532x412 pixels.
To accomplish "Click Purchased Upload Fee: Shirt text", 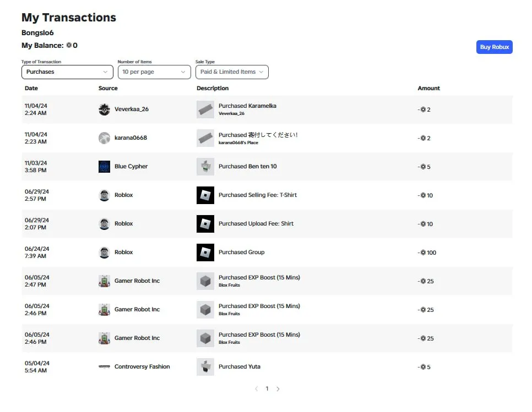I will point(256,224).
